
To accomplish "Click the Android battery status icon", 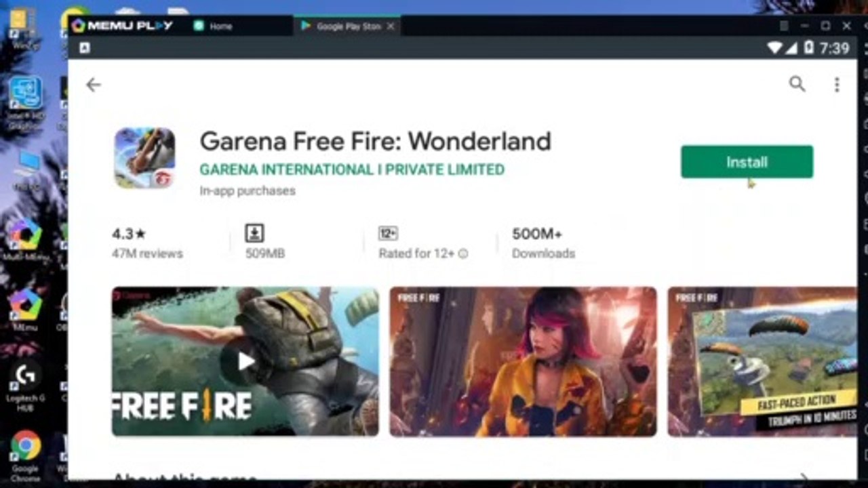I will 808,48.
